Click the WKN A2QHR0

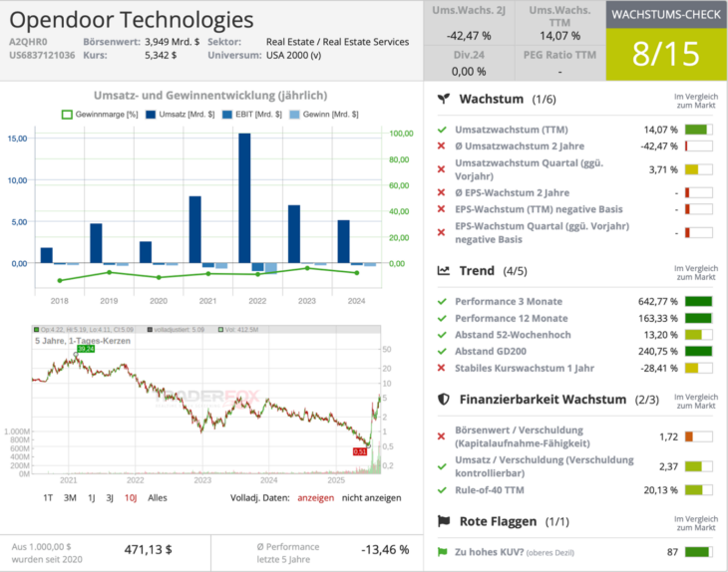click(28, 42)
